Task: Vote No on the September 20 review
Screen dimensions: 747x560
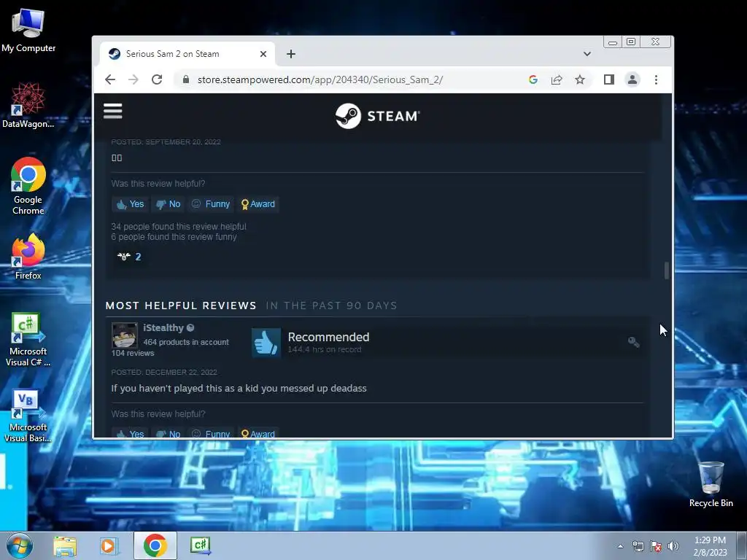Action: coord(169,204)
